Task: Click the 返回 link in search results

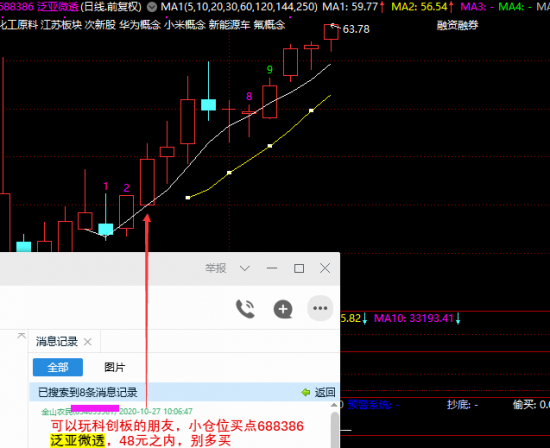Action: point(325,392)
